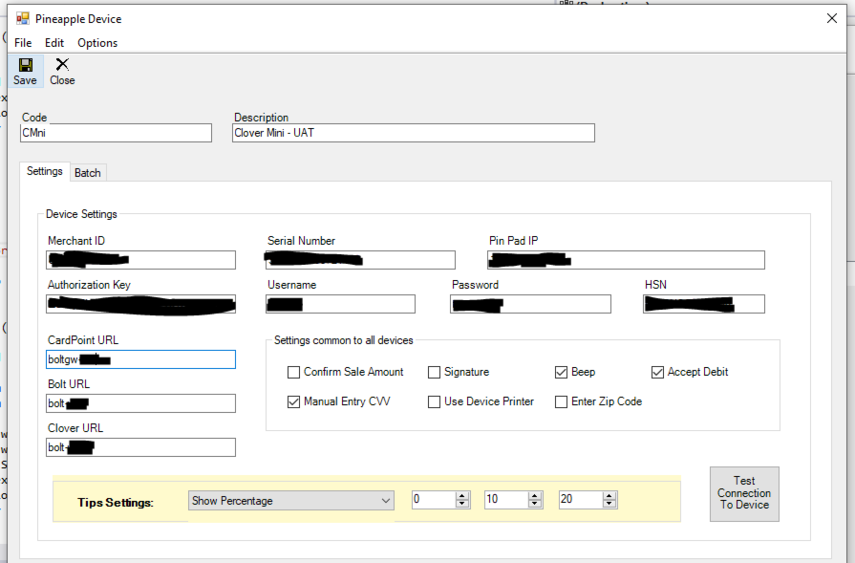
Task: Switch to the Batch tab
Action: click(87, 172)
